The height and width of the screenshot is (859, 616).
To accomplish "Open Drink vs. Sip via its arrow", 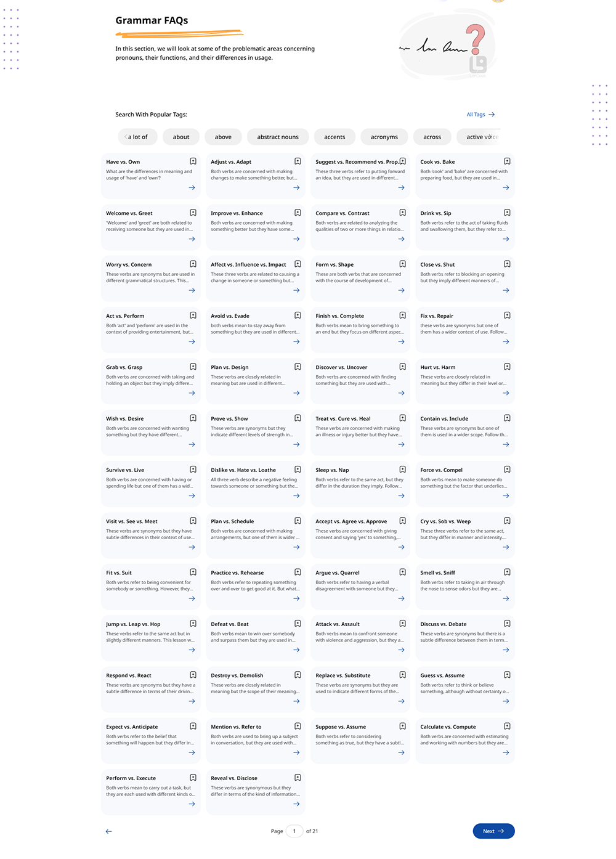I will click(x=506, y=239).
